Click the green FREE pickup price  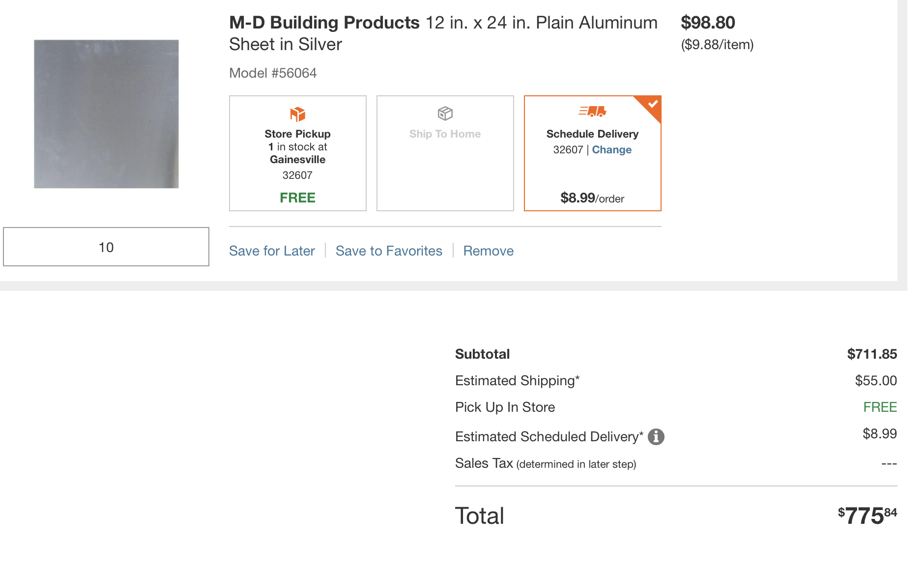tap(297, 198)
